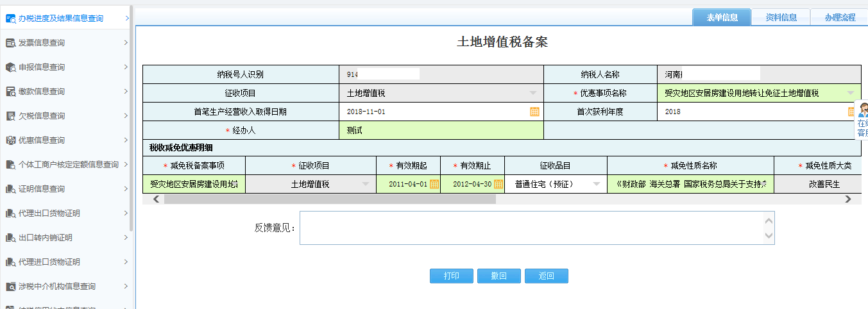Open the 征收品目 普通住宅 dropdown
Viewport: 868px width, 309px height.
pyautogui.click(x=597, y=184)
